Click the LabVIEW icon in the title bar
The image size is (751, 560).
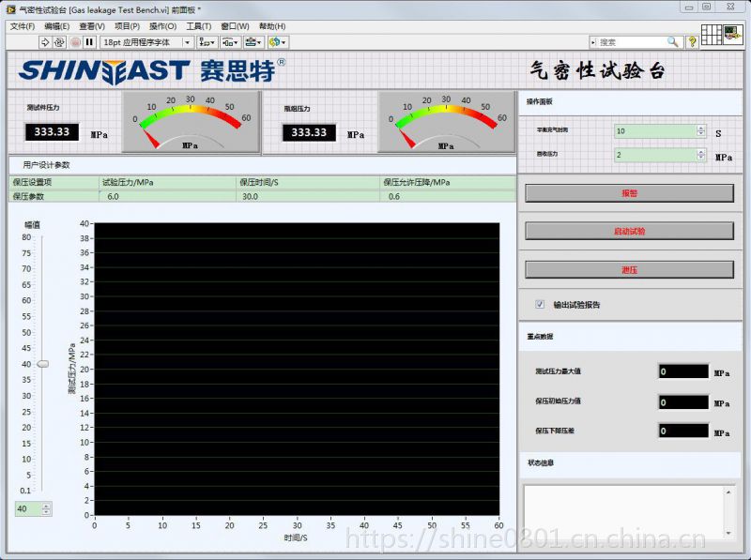tap(10, 9)
